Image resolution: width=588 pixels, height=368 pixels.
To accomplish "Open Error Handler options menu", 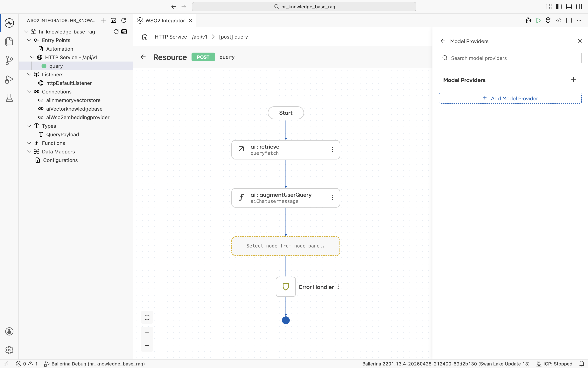I will [338, 287].
